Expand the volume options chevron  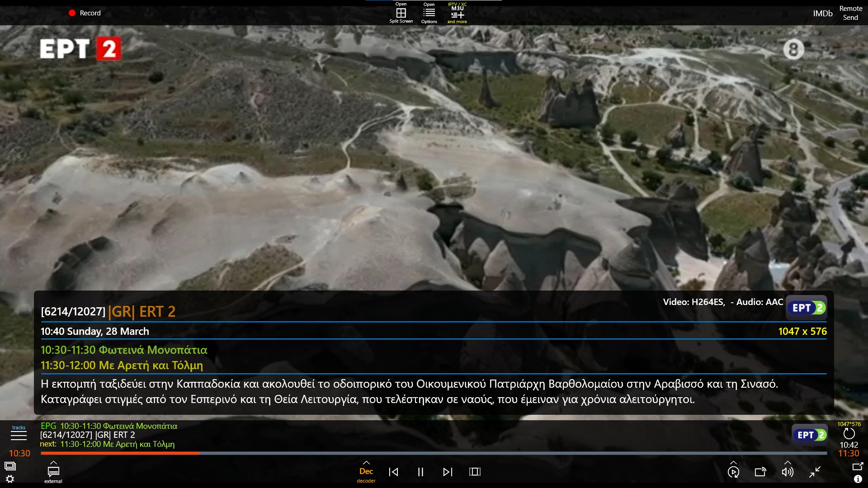(x=788, y=462)
